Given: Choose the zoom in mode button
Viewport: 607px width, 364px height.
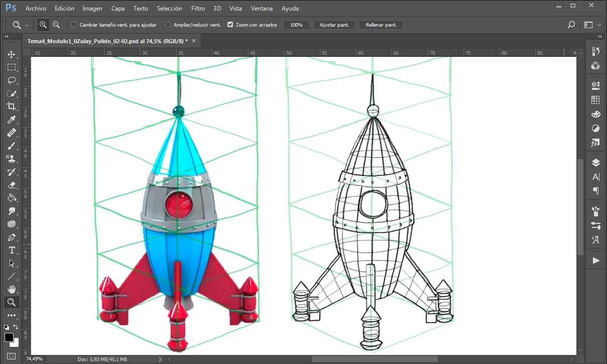Looking at the screenshot, I should pos(43,25).
